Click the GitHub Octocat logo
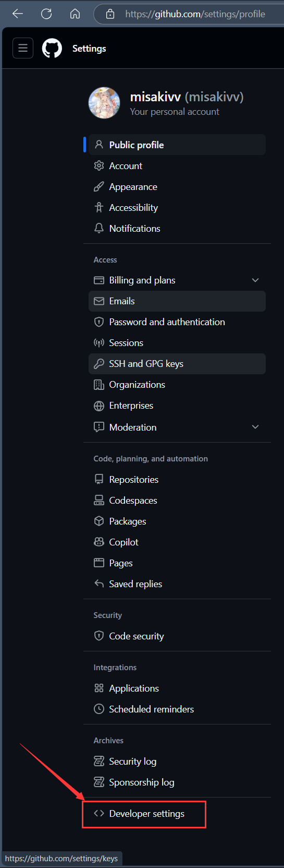The height and width of the screenshot is (868, 284). [x=52, y=49]
